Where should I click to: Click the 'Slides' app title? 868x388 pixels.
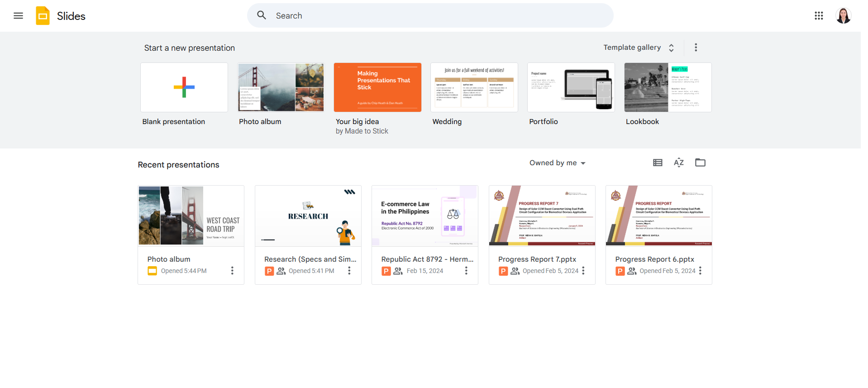coord(71,16)
